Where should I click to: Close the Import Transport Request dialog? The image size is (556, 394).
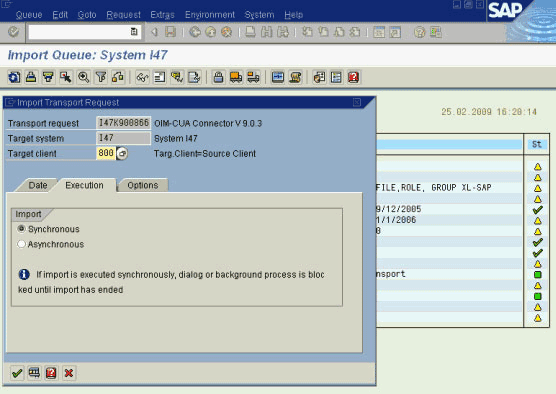click(x=357, y=102)
